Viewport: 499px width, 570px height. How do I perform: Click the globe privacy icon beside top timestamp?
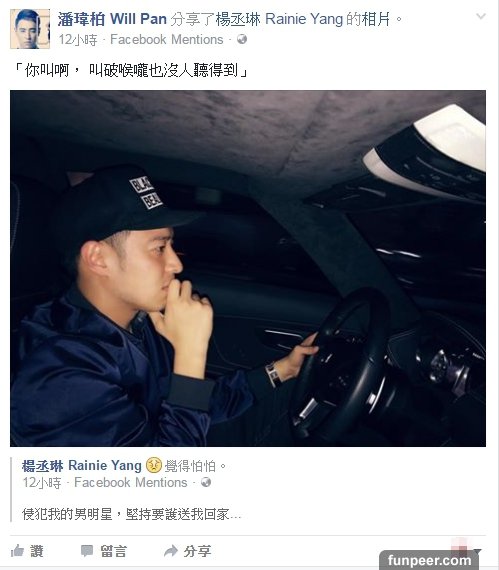click(x=242, y=39)
